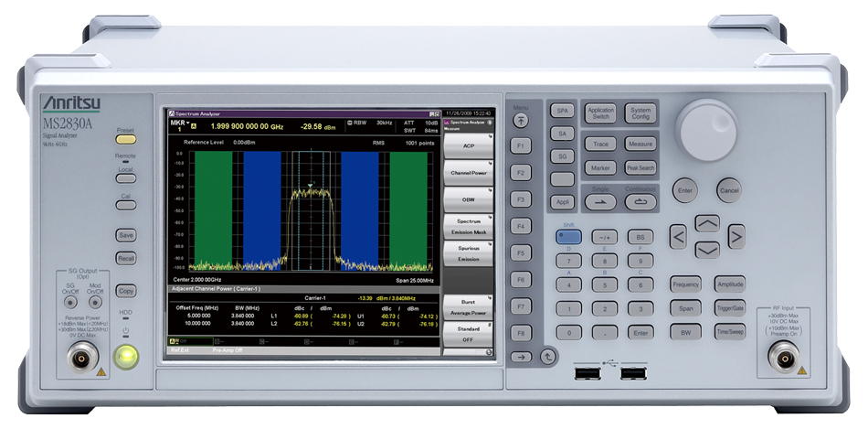Screen dimensions: 868x429
Task: Open the Application Switch selector
Action: pyautogui.click(x=600, y=113)
